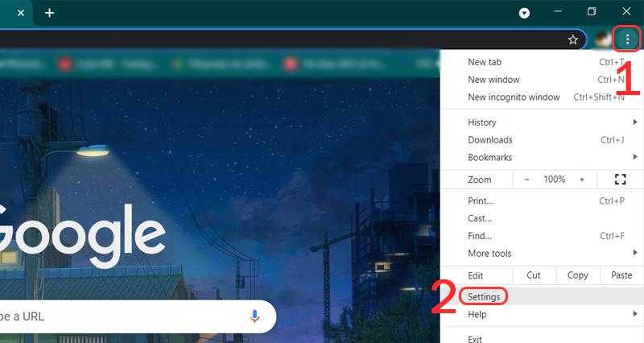Increase zoom with the plus button
Image resolution: width=644 pixels, height=343 pixels.
click(x=582, y=180)
